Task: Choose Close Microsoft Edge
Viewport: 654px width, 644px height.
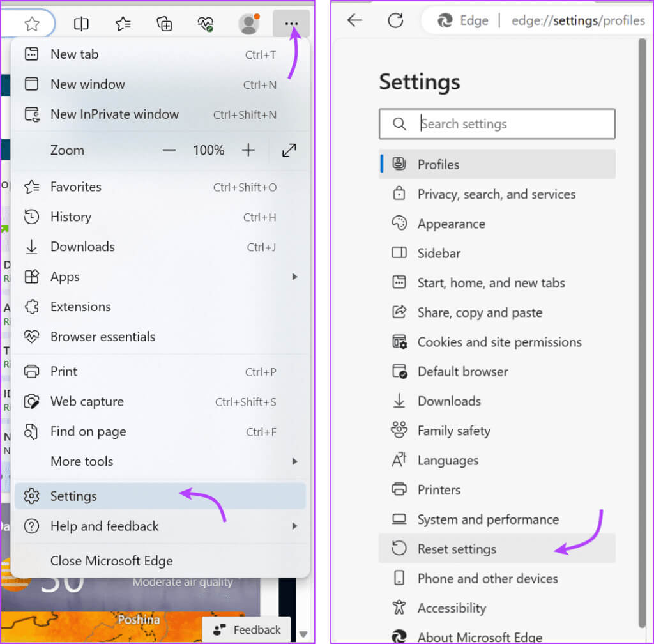Action: click(160, 561)
